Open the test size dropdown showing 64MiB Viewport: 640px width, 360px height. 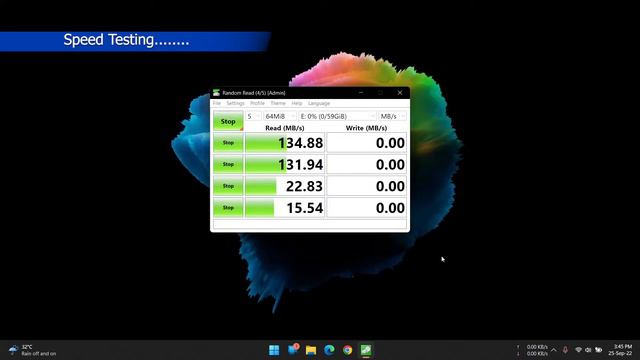[x=280, y=116]
